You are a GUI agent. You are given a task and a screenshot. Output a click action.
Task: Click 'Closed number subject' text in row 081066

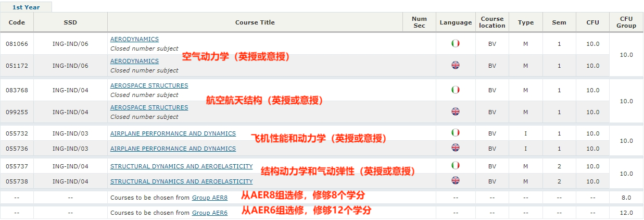tap(144, 48)
